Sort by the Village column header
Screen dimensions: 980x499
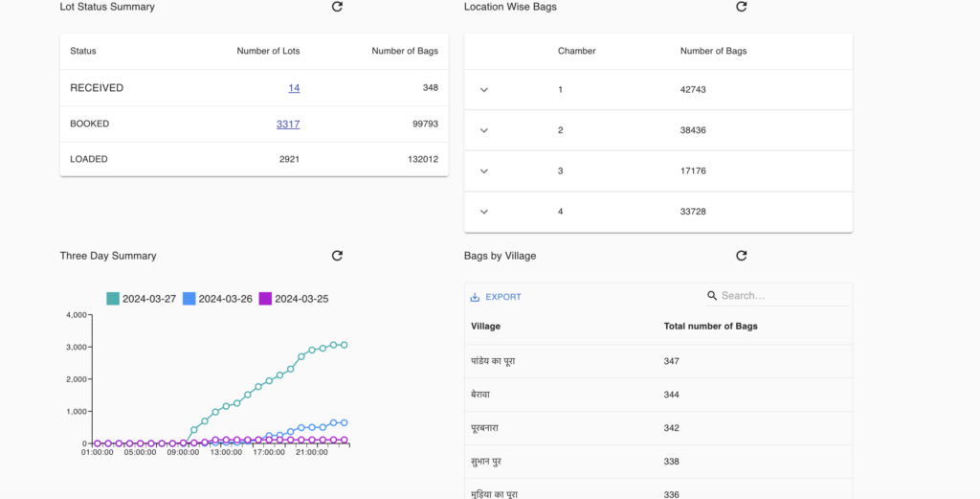tap(485, 327)
